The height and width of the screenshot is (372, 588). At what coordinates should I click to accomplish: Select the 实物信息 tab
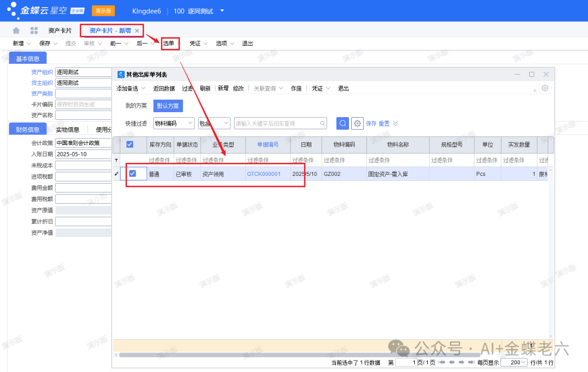68,130
